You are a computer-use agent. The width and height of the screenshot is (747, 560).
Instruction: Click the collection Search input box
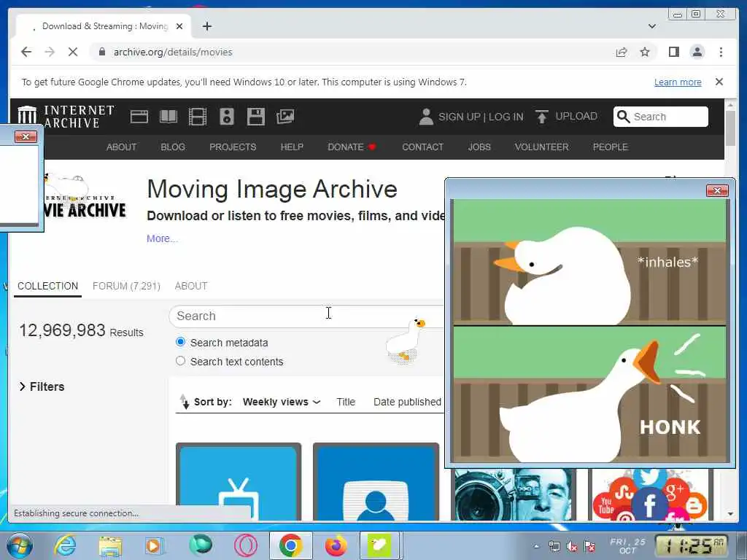306,316
